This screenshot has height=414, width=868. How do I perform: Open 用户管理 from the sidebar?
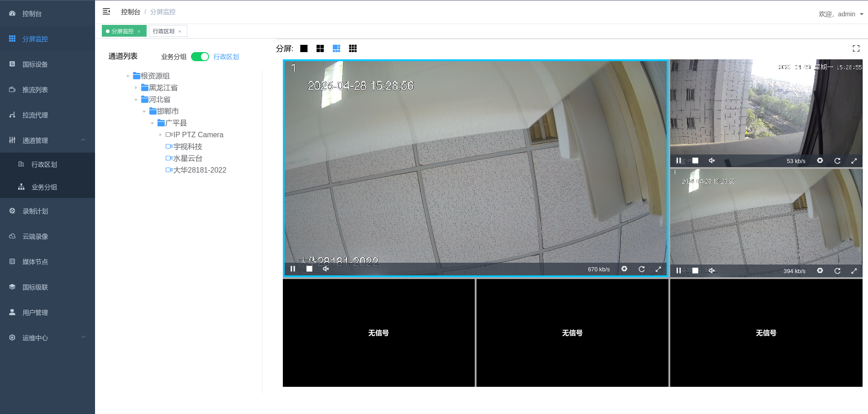click(34, 312)
